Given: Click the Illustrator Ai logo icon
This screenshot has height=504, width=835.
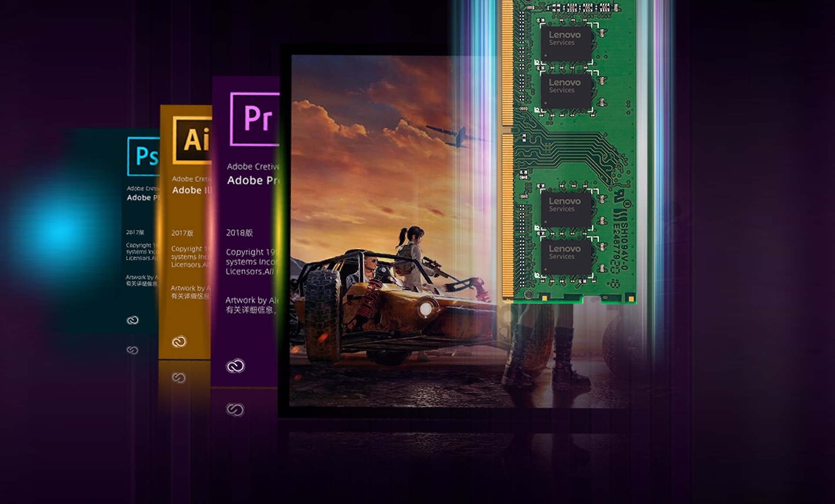Looking at the screenshot, I should [x=192, y=140].
